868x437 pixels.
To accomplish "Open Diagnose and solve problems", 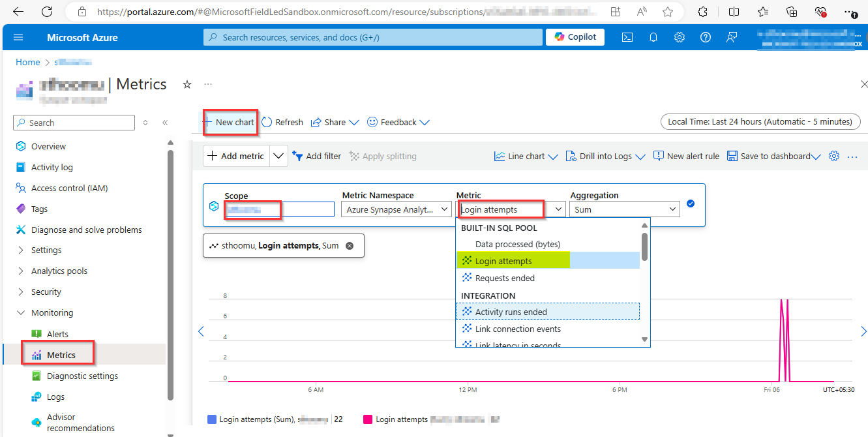I will tap(87, 230).
